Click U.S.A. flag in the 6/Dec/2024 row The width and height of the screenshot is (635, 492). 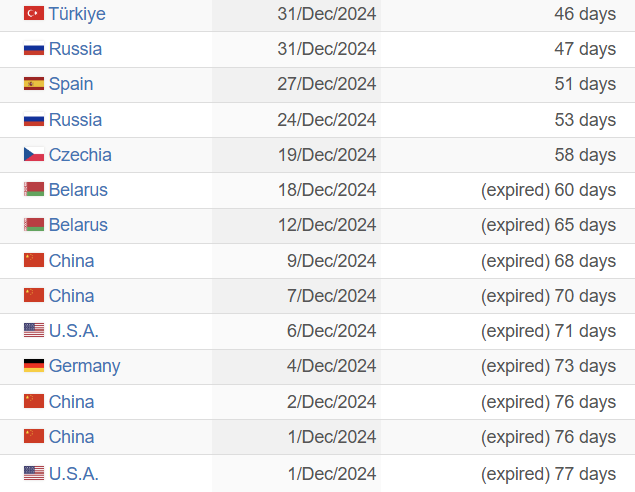tap(34, 331)
